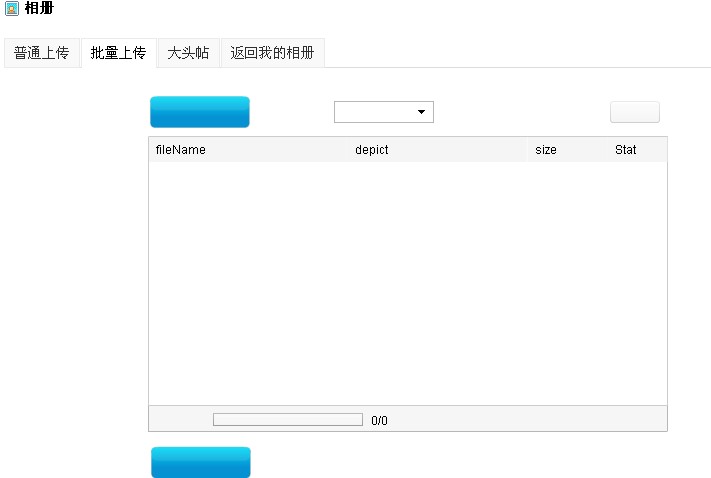Click the blue button below the file list
The height and width of the screenshot is (478, 711).
pyautogui.click(x=201, y=462)
